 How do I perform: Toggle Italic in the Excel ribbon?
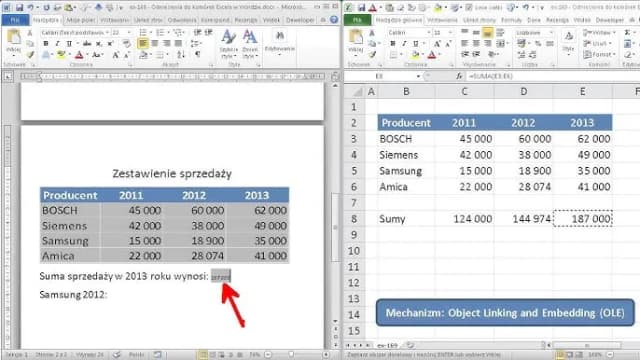point(404,43)
